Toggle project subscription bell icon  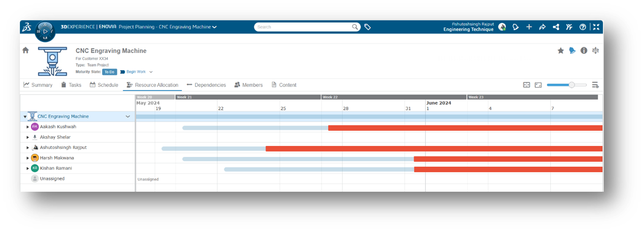click(x=572, y=50)
